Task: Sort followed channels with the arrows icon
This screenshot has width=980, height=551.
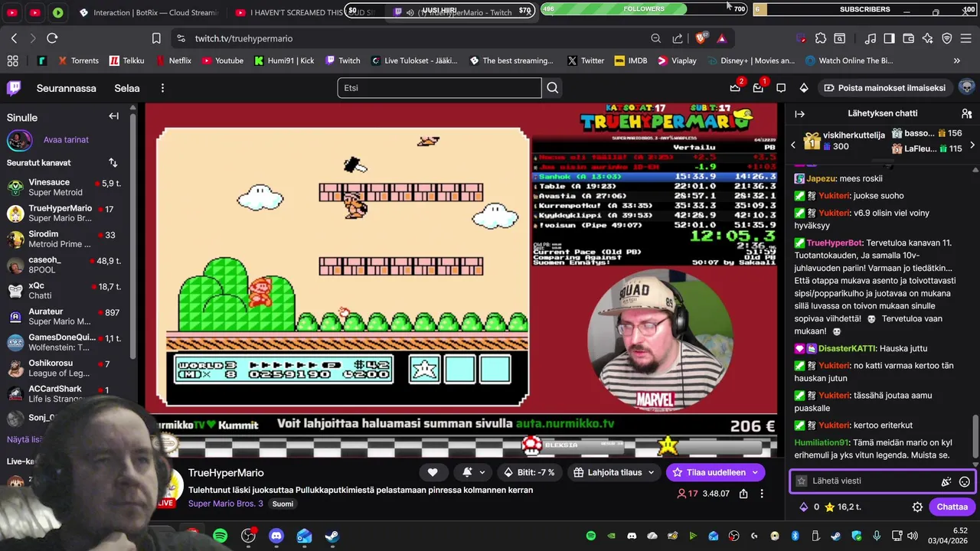Action: pyautogui.click(x=113, y=162)
